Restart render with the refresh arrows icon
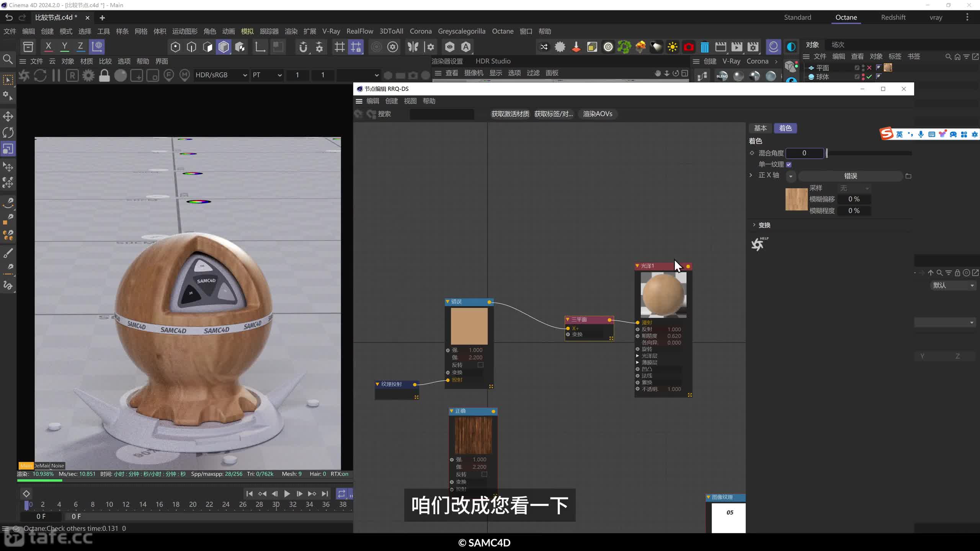Viewport: 980px width, 551px height. coord(40,75)
